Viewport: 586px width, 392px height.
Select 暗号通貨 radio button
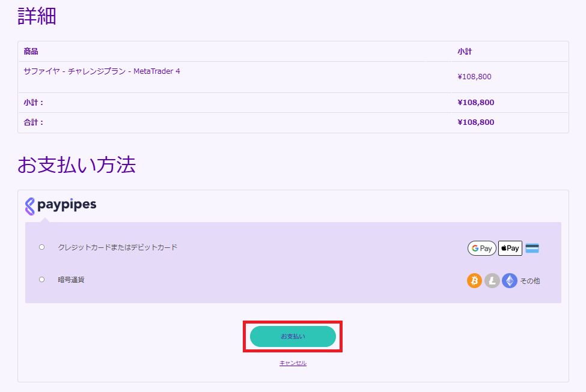pos(42,279)
